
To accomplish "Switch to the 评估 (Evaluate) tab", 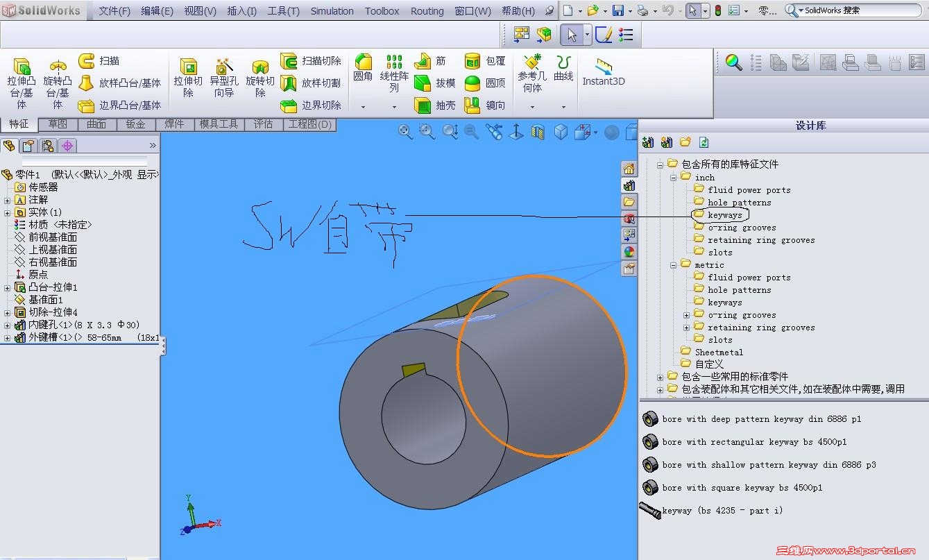I will [x=263, y=124].
